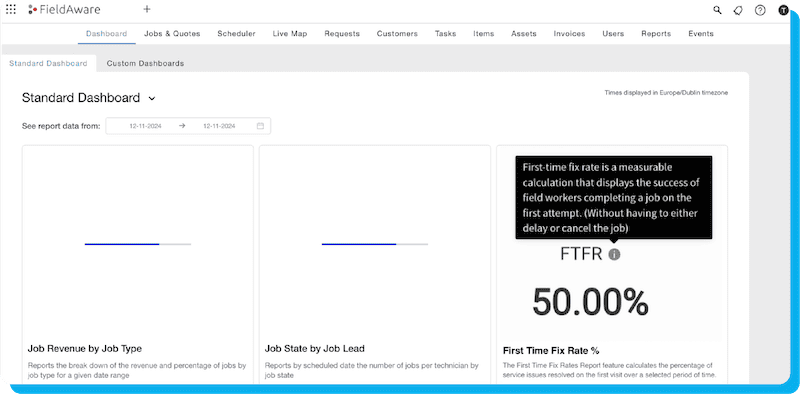Open the search magnifier icon

717,10
